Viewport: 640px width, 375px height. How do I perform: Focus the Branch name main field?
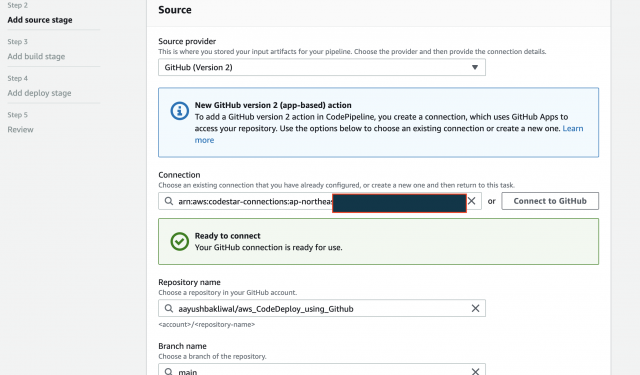coord(322,369)
